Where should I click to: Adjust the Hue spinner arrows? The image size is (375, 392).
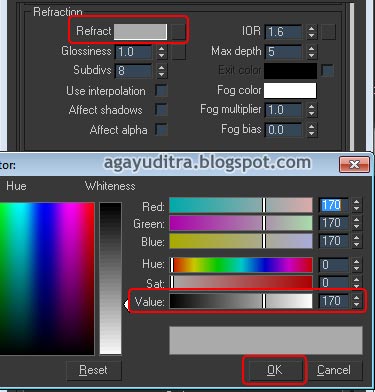tap(356, 265)
